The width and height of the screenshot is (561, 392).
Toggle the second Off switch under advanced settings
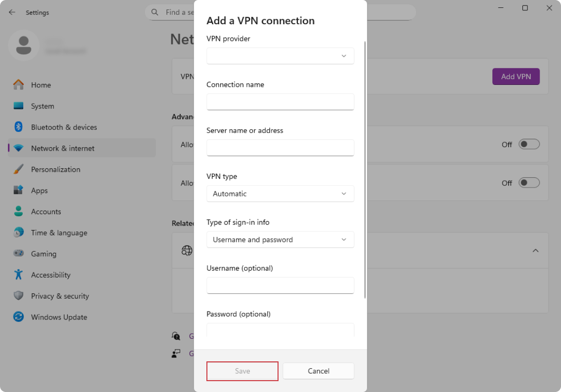coord(529,183)
